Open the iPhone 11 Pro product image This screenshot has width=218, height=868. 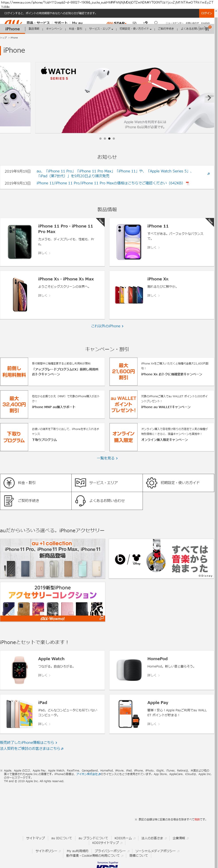(x=19, y=242)
